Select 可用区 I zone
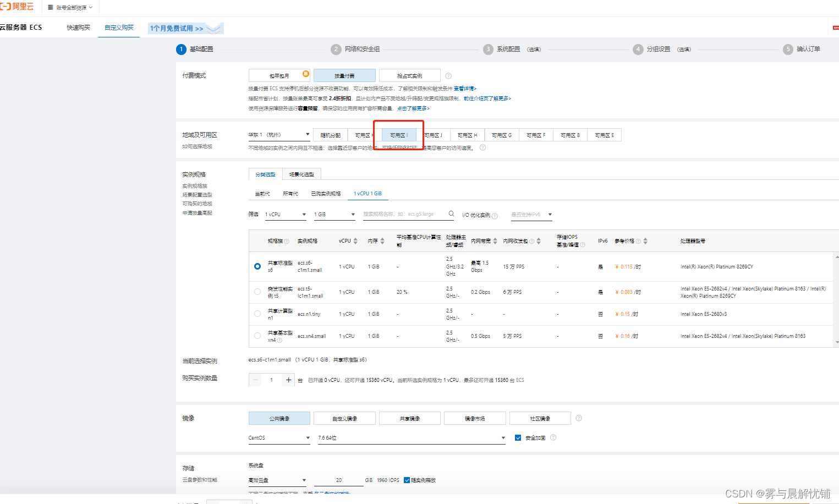The width and height of the screenshot is (839, 504). [x=399, y=135]
